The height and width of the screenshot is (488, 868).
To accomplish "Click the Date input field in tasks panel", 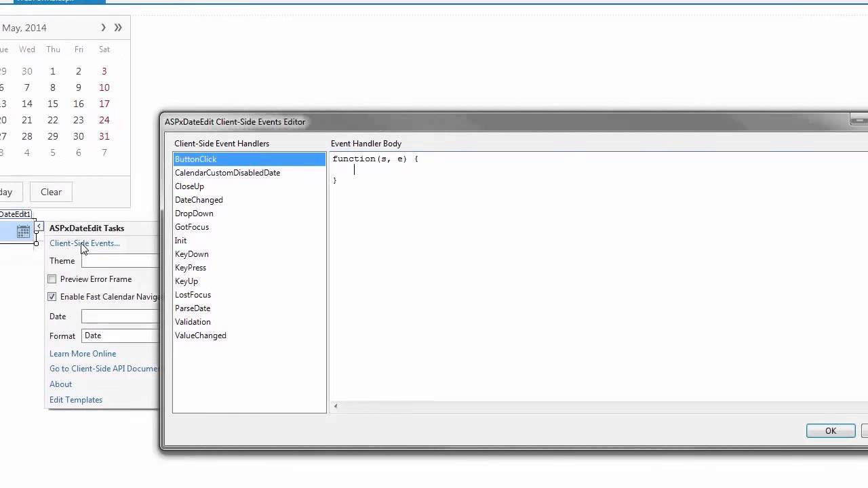I will pyautogui.click(x=120, y=317).
